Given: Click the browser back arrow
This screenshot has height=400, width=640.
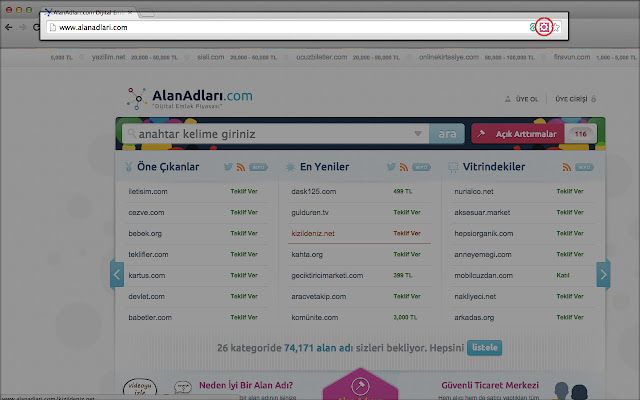Looking at the screenshot, I should (9, 27).
